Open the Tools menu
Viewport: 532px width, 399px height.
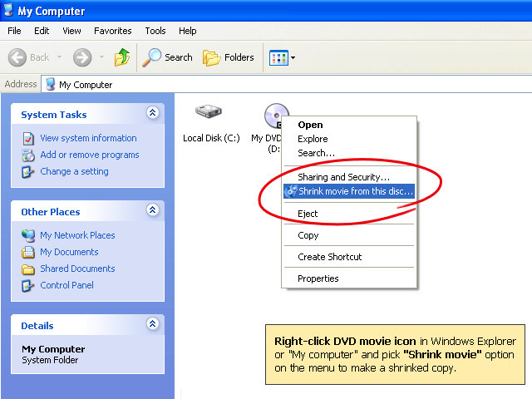[x=155, y=31]
